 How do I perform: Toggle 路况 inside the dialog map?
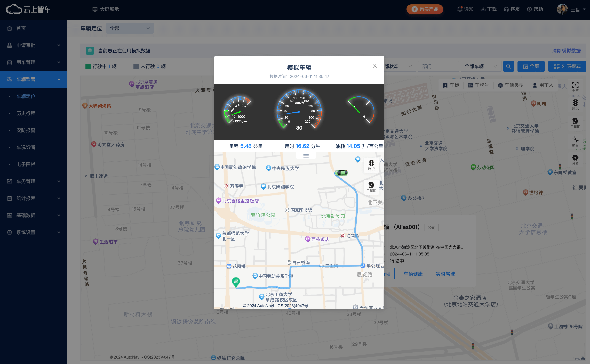pos(371,165)
